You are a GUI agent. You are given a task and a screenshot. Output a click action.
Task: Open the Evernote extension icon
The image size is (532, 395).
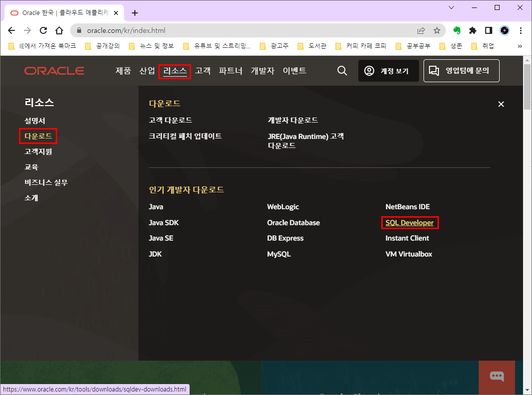click(x=457, y=30)
